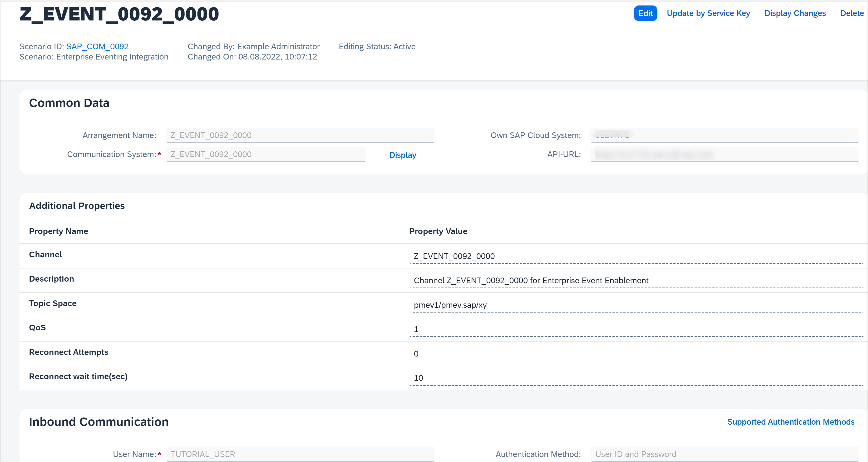The width and height of the screenshot is (868, 462).
Task: Select the Common Data section heading
Action: pos(69,103)
